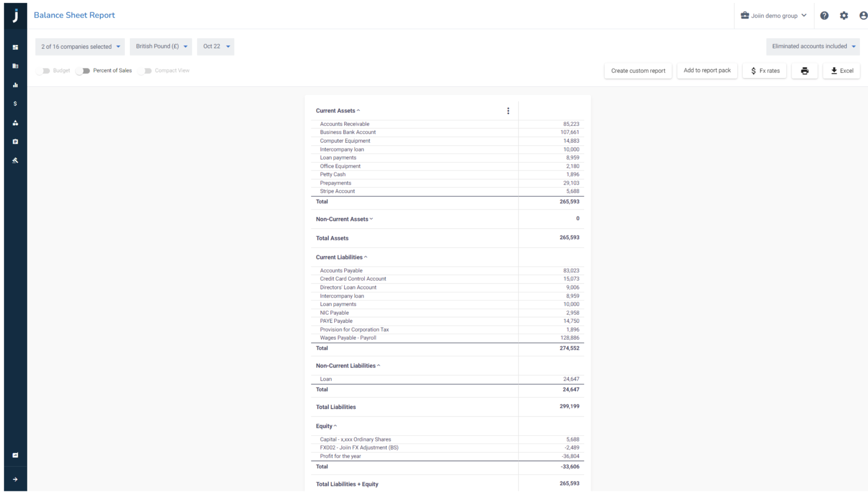
Task: Turn on Percent of Sales
Action: [x=83, y=70]
